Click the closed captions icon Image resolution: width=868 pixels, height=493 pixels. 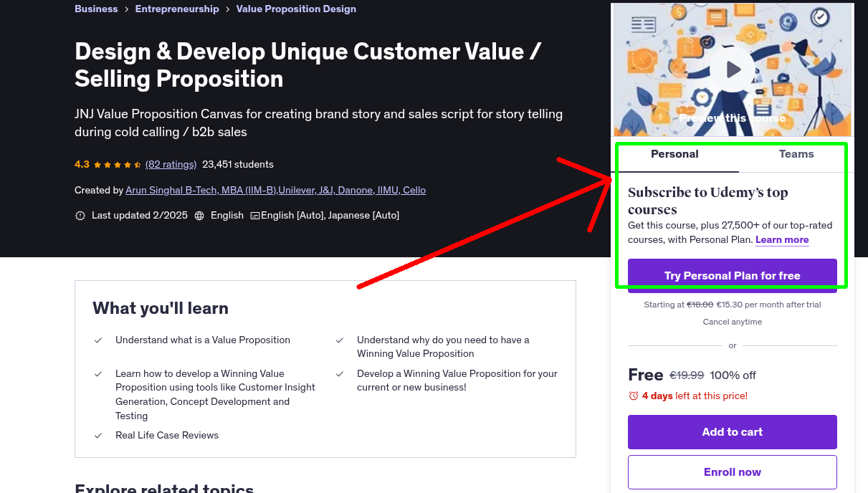(254, 215)
